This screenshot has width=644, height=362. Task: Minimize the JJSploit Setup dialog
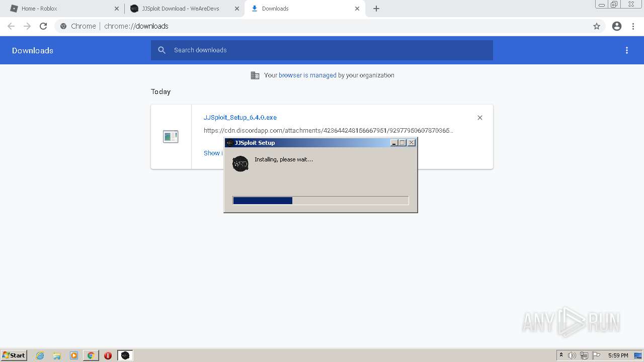point(394,143)
